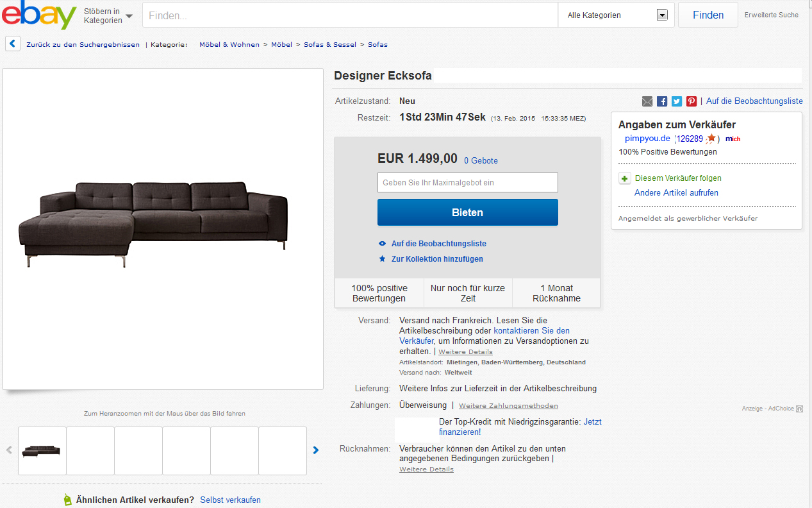Click the eBay logo
812x508 pixels.
(40, 15)
